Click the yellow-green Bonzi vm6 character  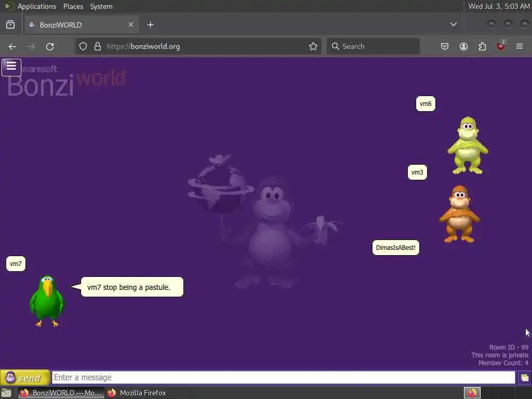point(468,145)
